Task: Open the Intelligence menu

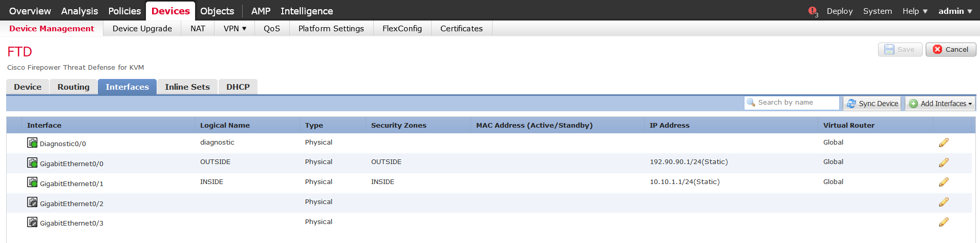Action: pyautogui.click(x=307, y=11)
